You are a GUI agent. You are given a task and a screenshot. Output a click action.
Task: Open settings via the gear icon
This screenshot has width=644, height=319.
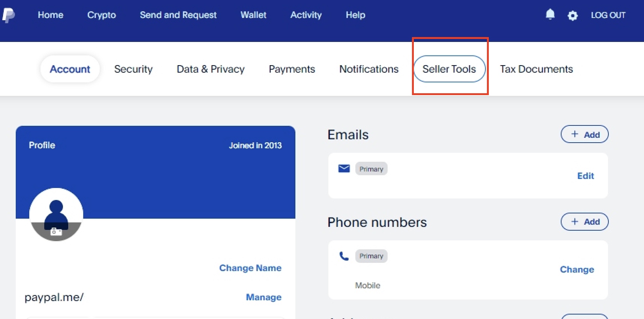tap(572, 15)
